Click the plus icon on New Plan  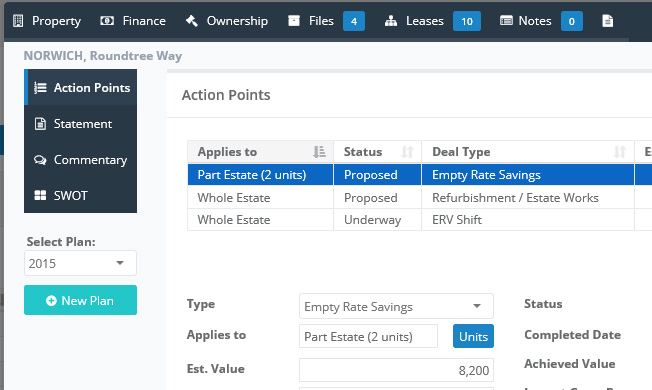pyautogui.click(x=51, y=301)
